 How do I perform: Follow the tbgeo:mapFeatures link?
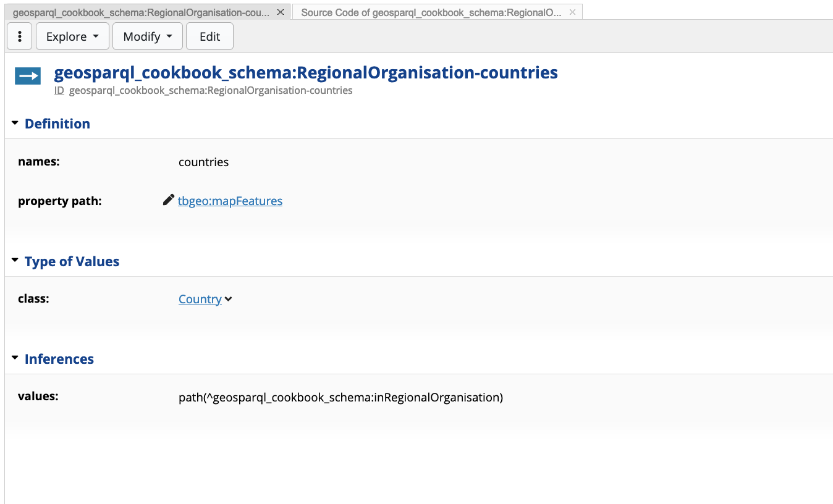pyautogui.click(x=230, y=201)
